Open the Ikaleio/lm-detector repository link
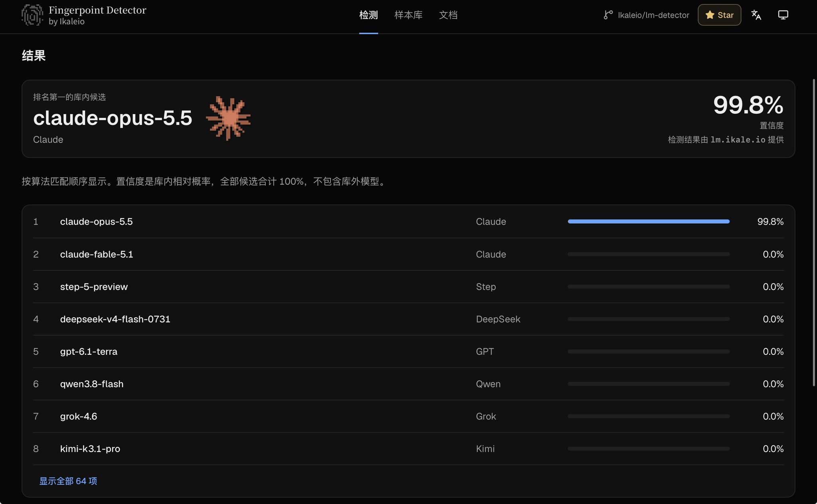This screenshot has width=817, height=504. point(646,15)
